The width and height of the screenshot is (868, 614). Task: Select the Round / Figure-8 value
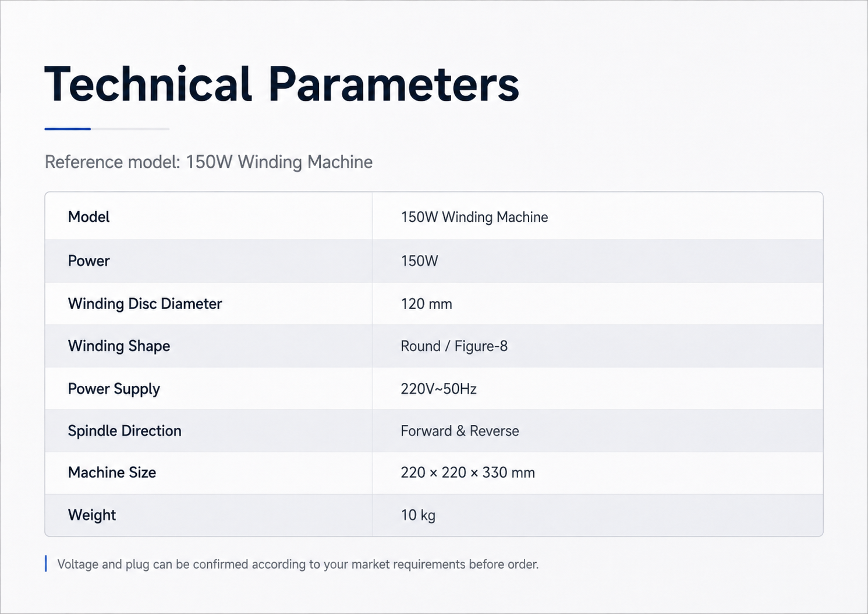tap(454, 346)
